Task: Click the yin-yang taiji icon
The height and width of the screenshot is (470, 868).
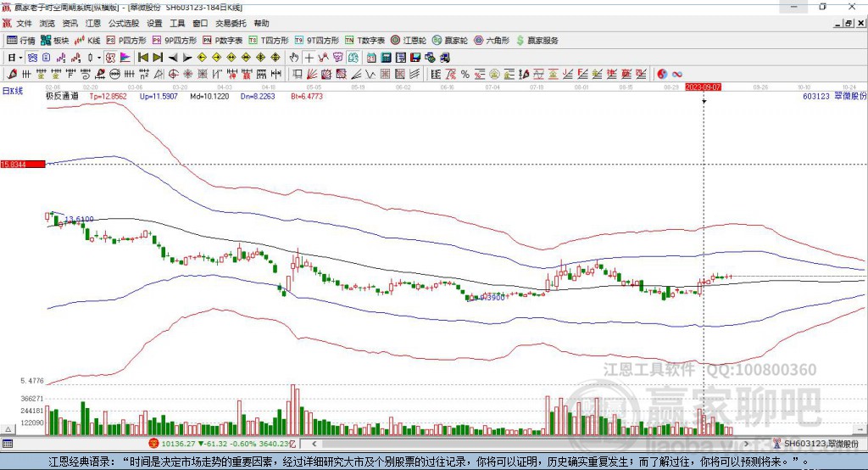Action: click(662, 58)
